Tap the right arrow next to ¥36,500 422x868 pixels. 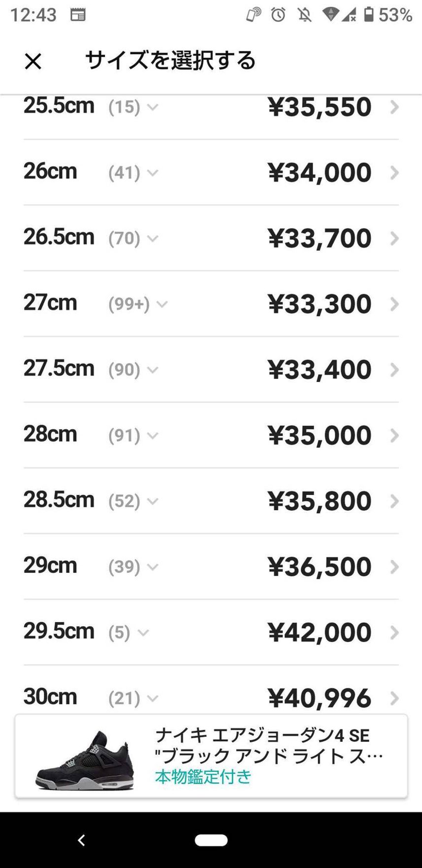pyautogui.click(x=394, y=567)
